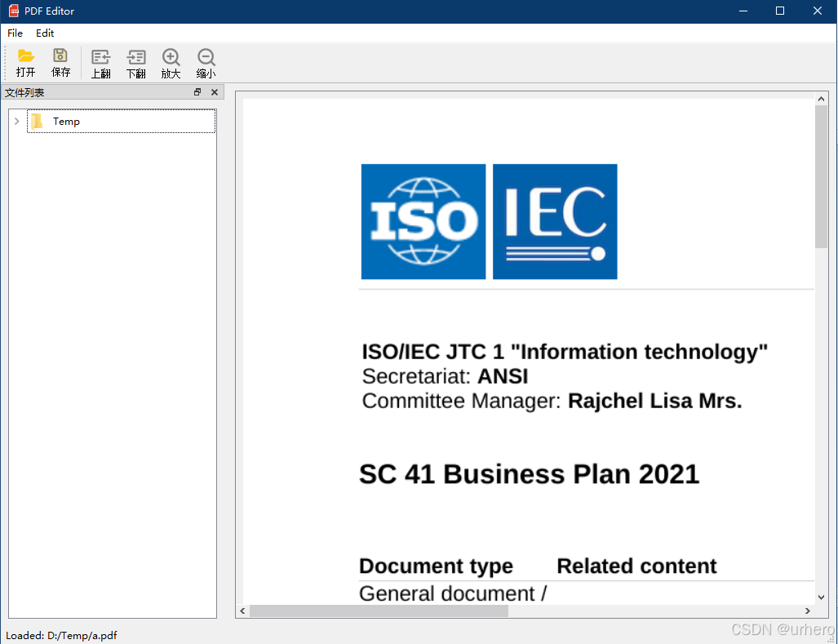Click the 打开 (Open) folder icon
838x644 pixels.
(25, 63)
